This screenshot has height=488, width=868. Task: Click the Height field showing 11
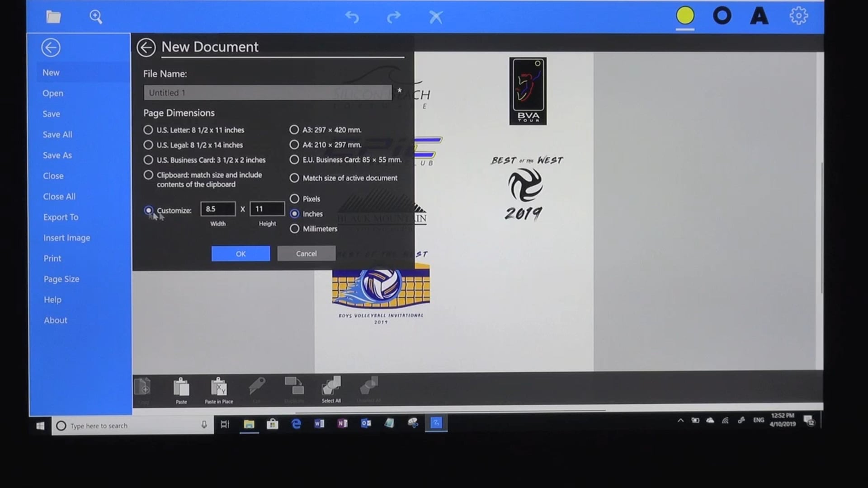(x=267, y=209)
